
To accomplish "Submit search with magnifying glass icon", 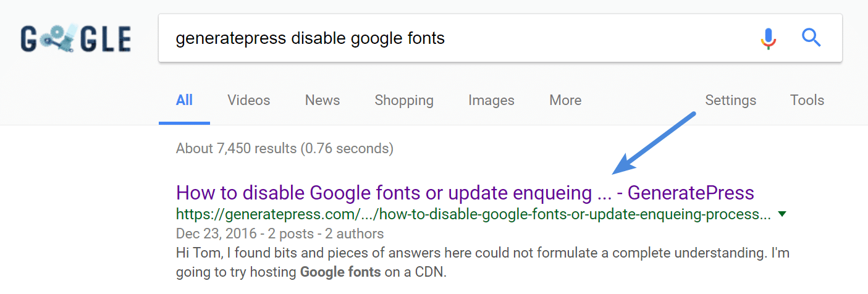I will coord(811,38).
